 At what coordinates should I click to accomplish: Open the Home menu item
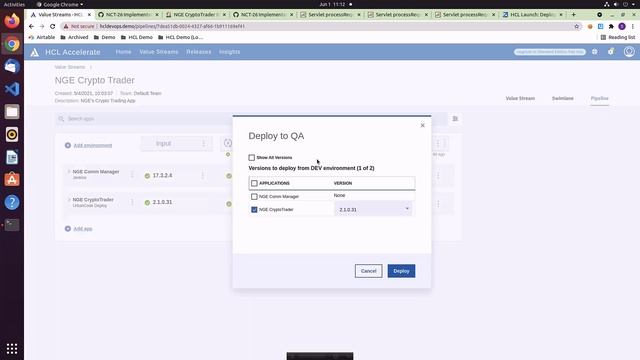click(x=123, y=52)
